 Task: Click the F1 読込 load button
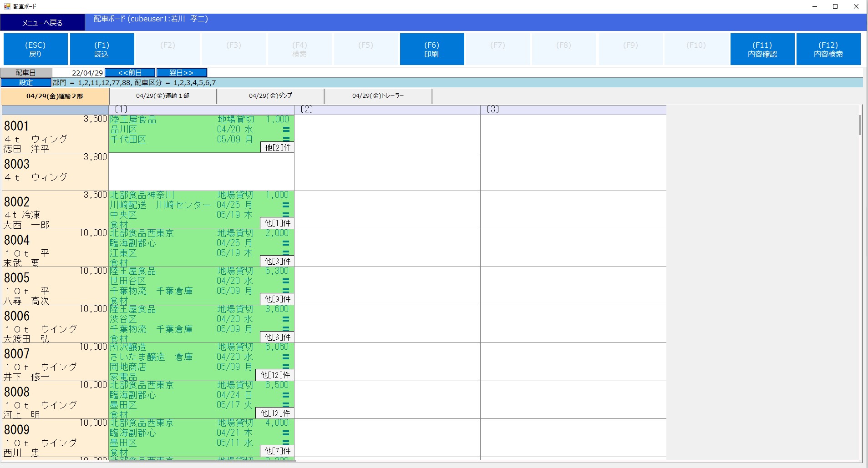pos(102,49)
